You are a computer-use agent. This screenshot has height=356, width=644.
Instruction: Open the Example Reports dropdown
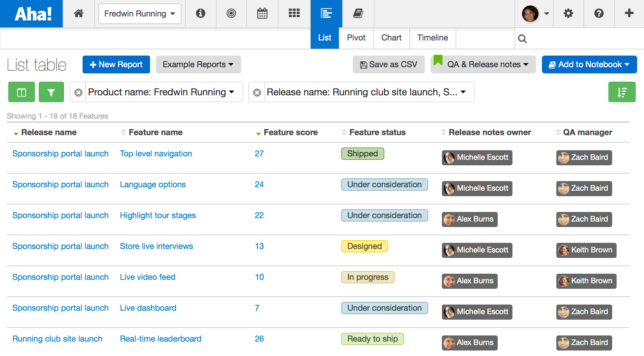pos(198,64)
